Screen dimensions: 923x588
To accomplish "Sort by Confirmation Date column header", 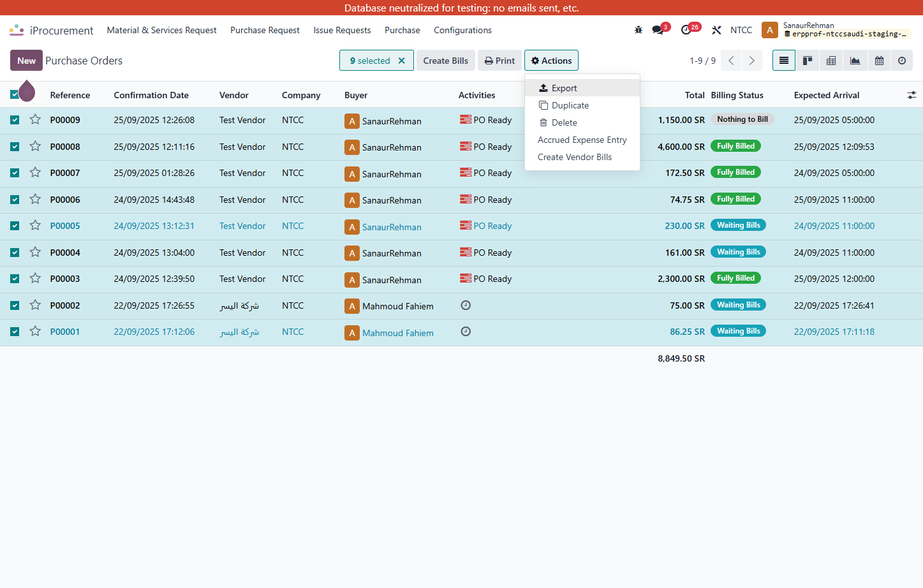I will [151, 95].
